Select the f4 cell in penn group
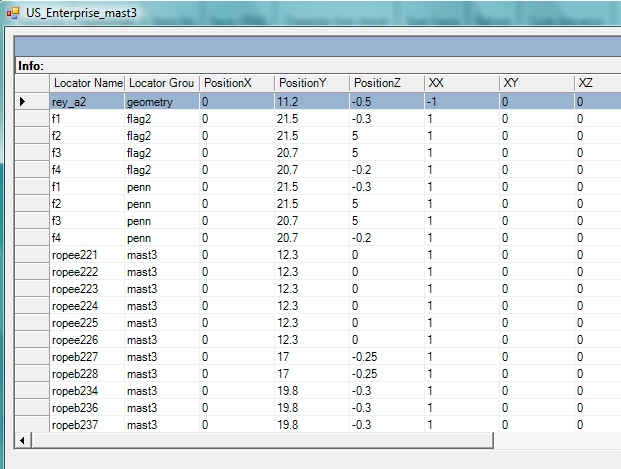The height and width of the screenshot is (469, 621). tap(87, 238)
